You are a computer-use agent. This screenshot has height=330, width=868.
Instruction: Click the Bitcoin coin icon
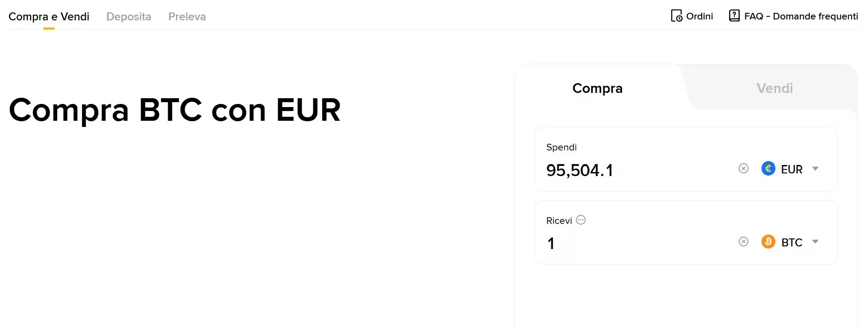pyautogui.click(x=768, y=242)
